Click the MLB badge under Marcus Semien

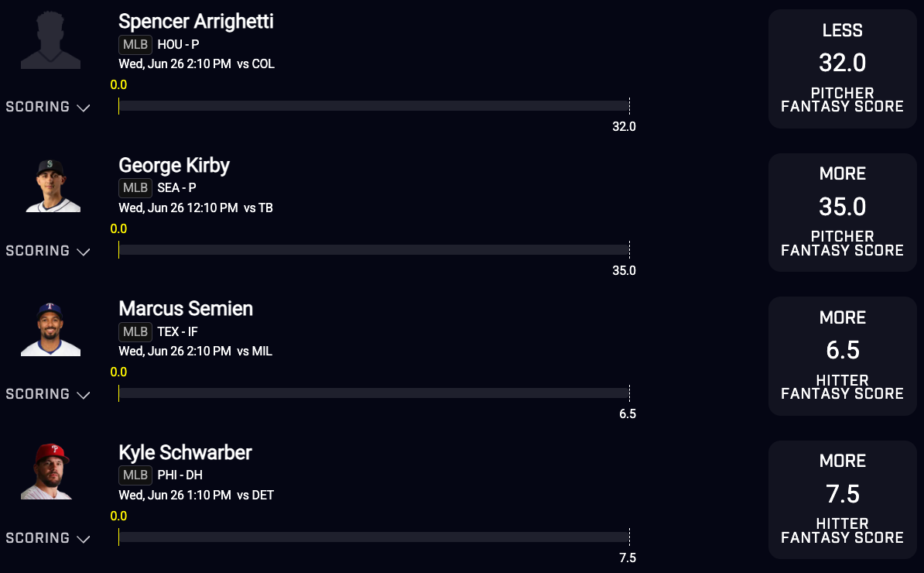coord(135,331)
